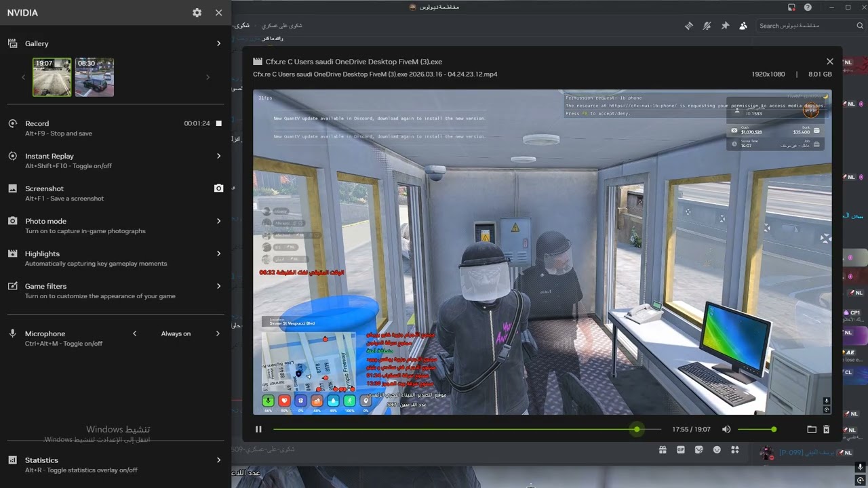Capture a screenshot with camera button

[218, 188]
